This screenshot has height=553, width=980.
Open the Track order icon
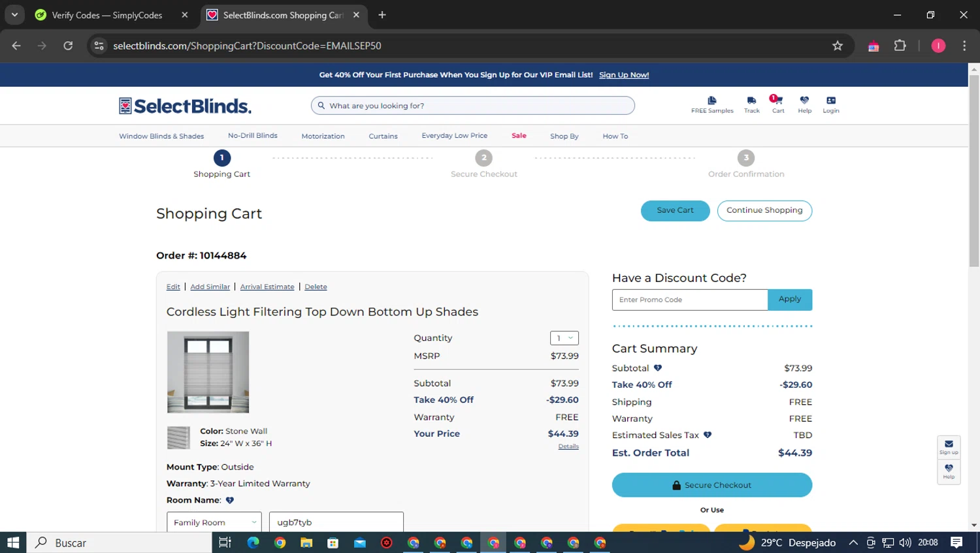click(x=752, y=104)
